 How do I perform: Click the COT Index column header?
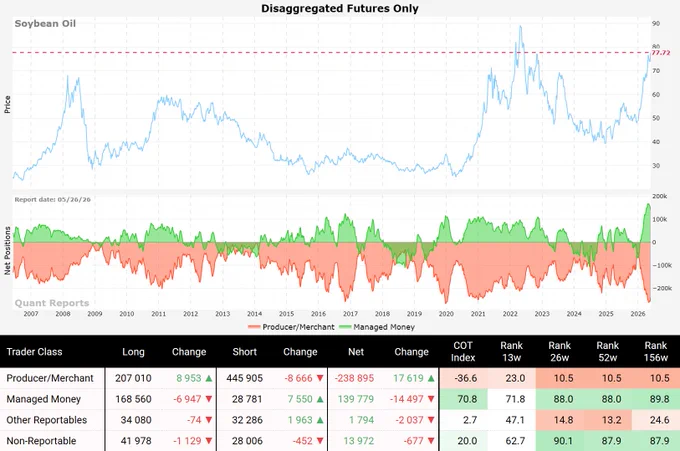(463, 352)
